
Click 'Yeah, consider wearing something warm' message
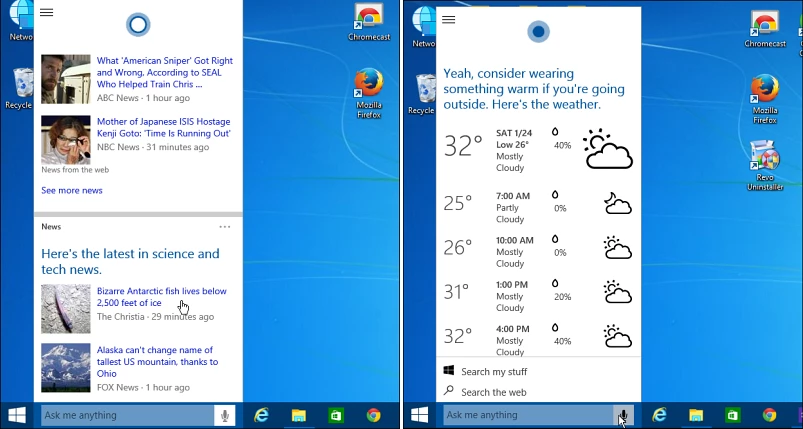point(534,89)
